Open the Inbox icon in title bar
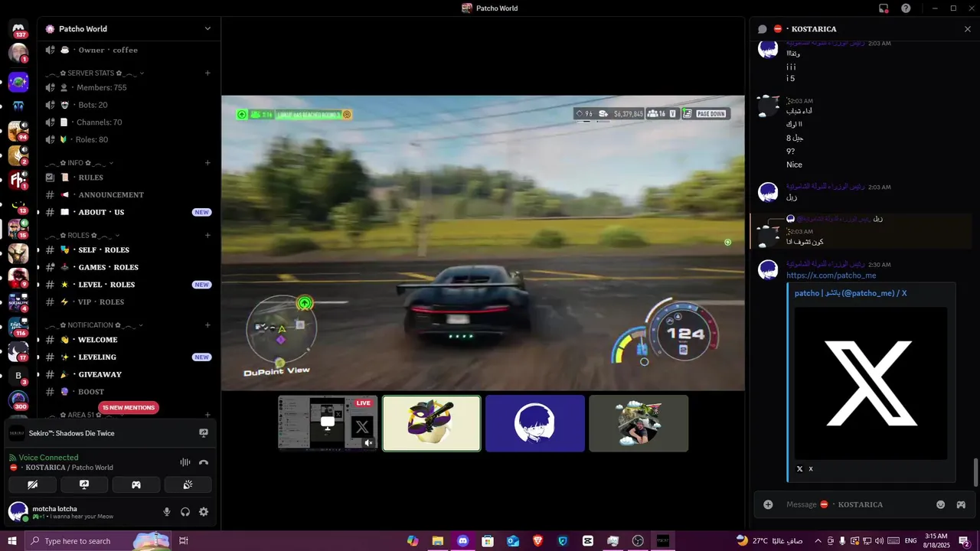 pyautogui.click(x=884, y=8)
